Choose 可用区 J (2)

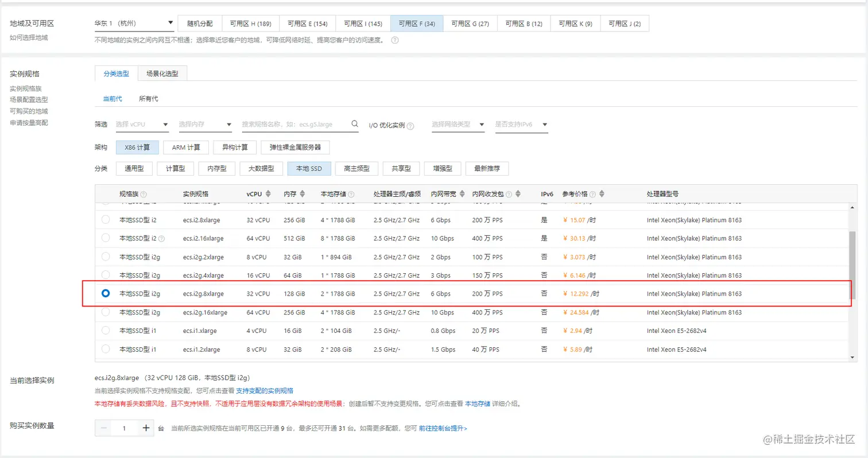point(625,24)
